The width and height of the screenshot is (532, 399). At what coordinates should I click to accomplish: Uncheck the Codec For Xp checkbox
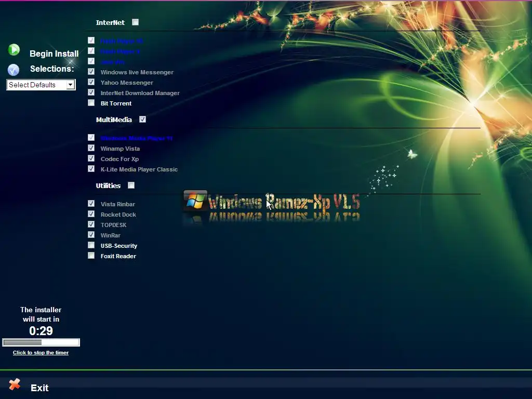[x=91, y=158]
